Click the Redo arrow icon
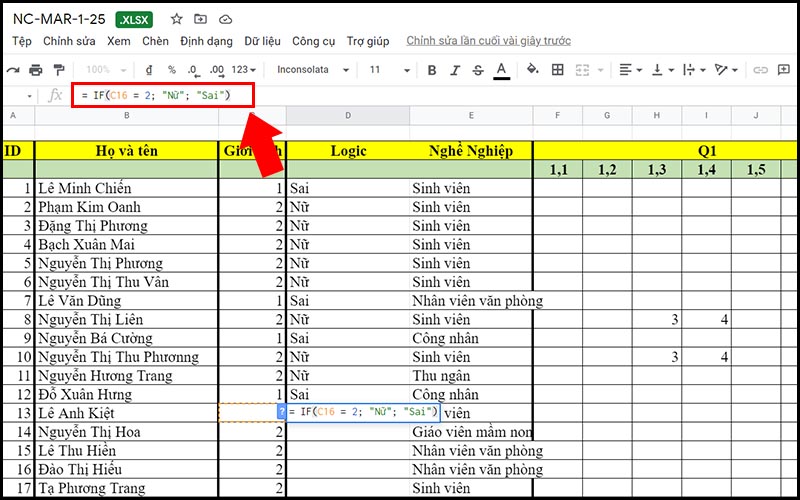 tap(14, 70)
